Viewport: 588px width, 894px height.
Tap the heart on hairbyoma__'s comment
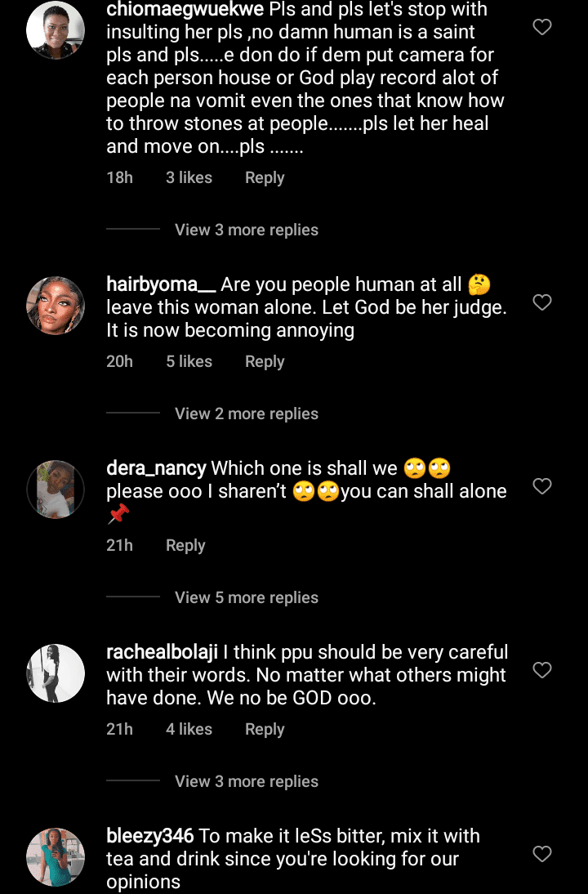click(x=541, y=302)
